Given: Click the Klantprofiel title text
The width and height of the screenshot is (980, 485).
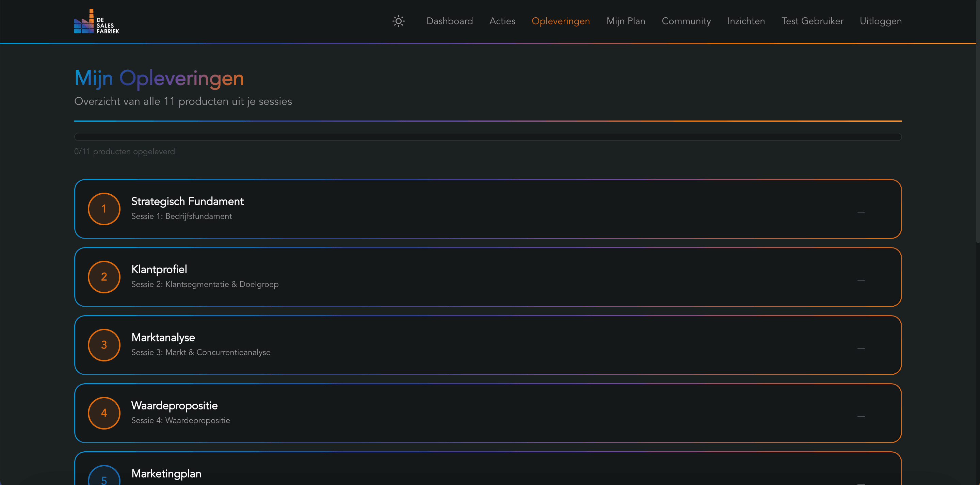Looking at the screenshot, I should [x=159, y=269].
